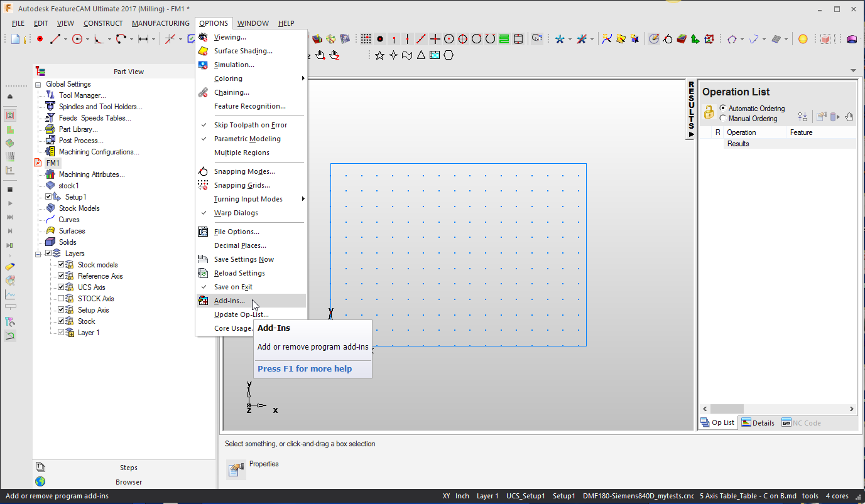This screenshot has height=504, width=865.
Task: Open the Browser panel at the bottom left
Action: tap(129, 482)
